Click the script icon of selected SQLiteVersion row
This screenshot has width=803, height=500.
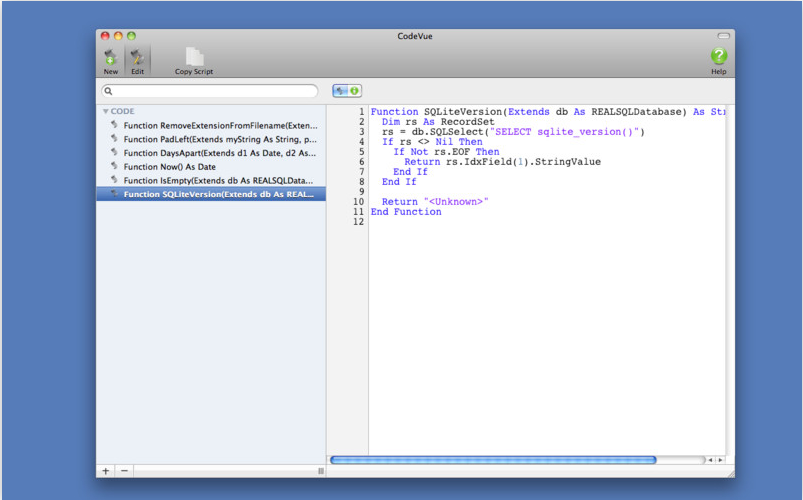point(114,194)
